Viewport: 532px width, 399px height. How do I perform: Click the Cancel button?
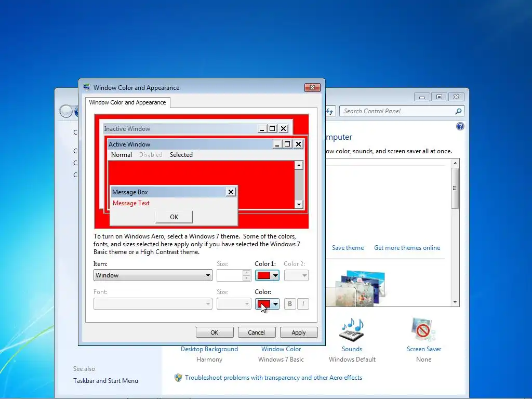tap(257, 332)
